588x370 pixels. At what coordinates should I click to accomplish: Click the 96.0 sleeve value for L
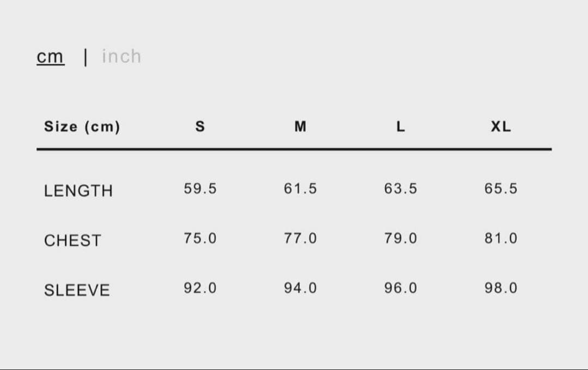[401, 288]
